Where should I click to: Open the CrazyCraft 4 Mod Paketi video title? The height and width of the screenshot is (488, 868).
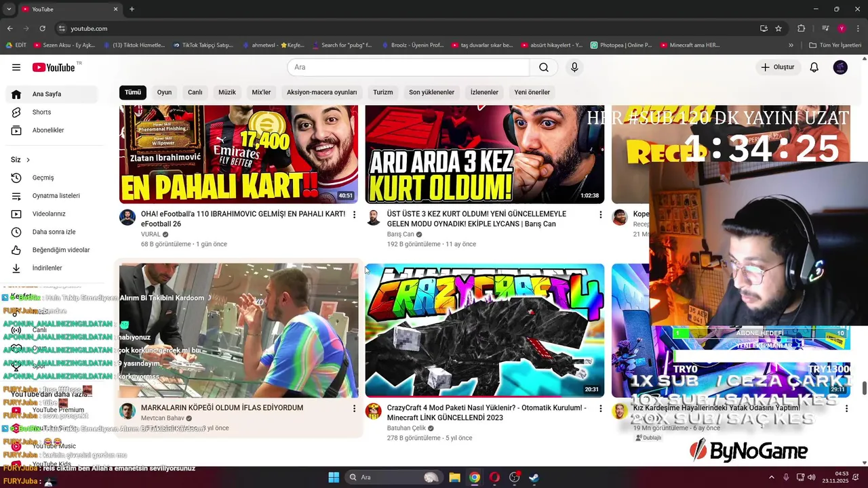click(487, 413)
